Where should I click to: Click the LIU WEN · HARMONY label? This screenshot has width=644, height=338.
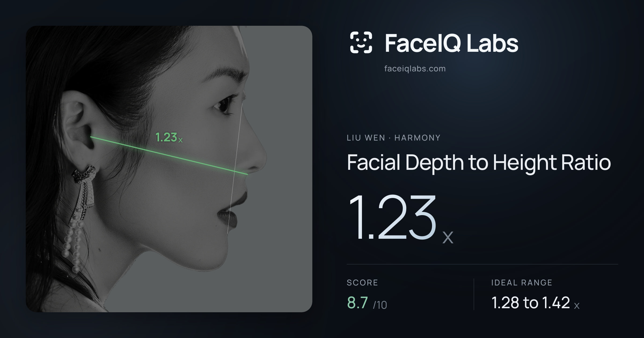pos(393,138)
